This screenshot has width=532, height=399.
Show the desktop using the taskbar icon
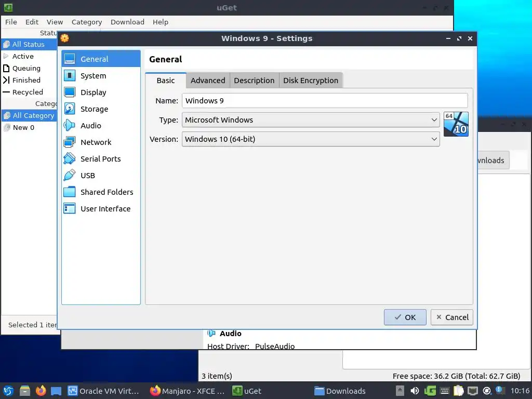coord(56,391)
